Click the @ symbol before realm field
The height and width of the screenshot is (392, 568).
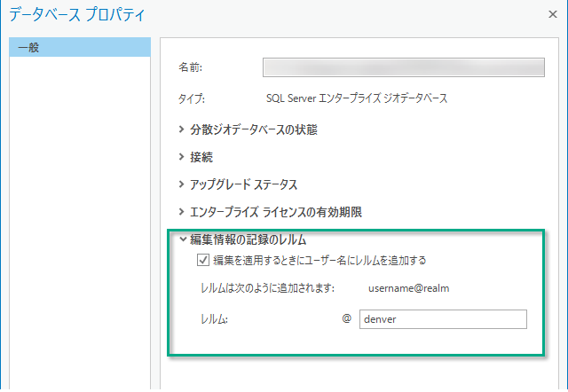point(347,318)
